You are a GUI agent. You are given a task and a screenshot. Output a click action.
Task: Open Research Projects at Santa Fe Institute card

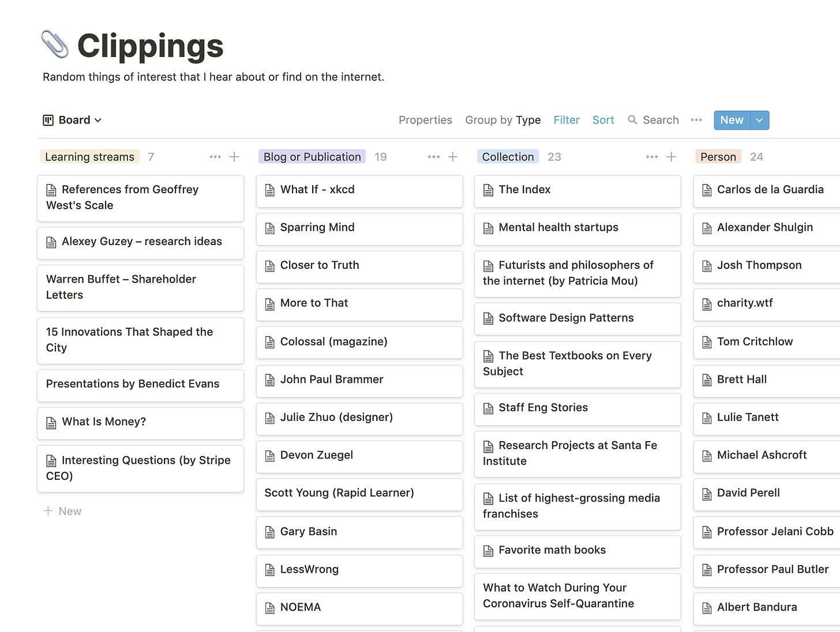click(x=577, y=454)
